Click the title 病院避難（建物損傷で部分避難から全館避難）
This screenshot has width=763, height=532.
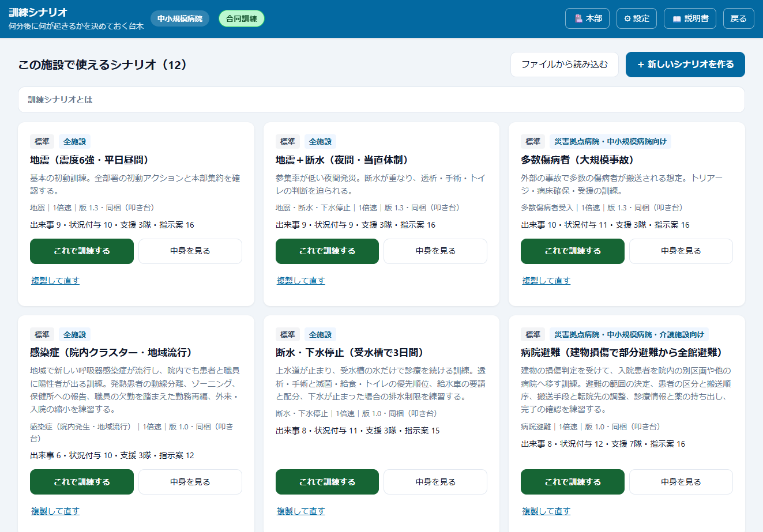[x=622, y=353]
